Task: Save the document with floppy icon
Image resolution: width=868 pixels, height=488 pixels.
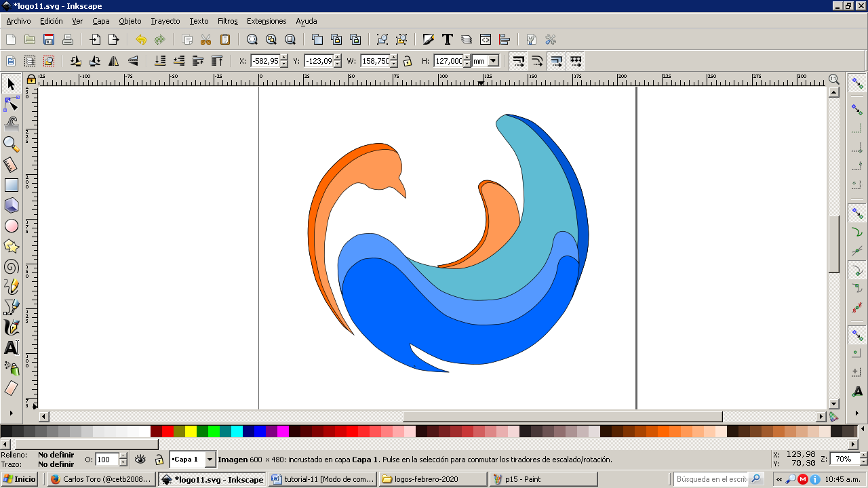Action: tap(49, 39)
